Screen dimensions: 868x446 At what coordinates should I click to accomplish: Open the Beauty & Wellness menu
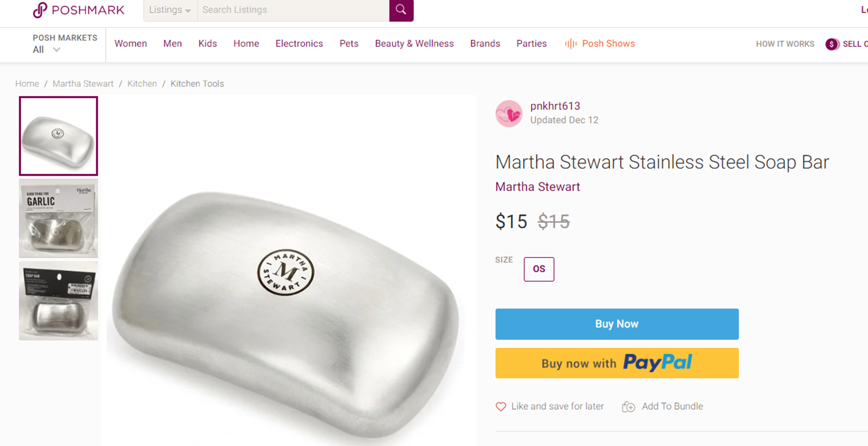[x=414, y=44]
